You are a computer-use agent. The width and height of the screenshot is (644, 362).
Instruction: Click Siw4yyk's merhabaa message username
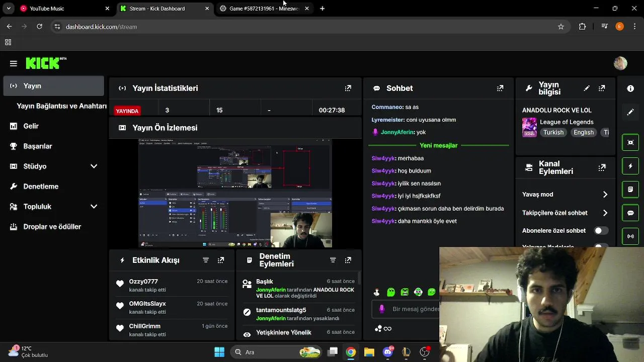[383, 158]
